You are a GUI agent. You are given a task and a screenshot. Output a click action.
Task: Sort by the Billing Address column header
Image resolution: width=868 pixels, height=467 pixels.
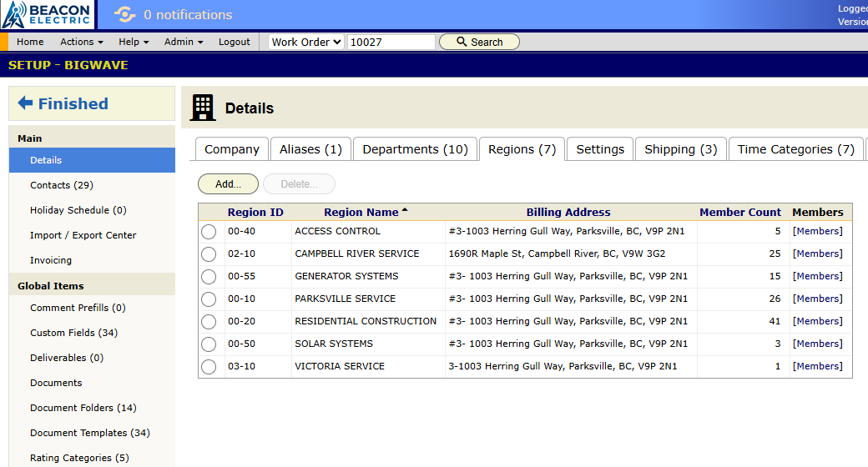point(568,213)
